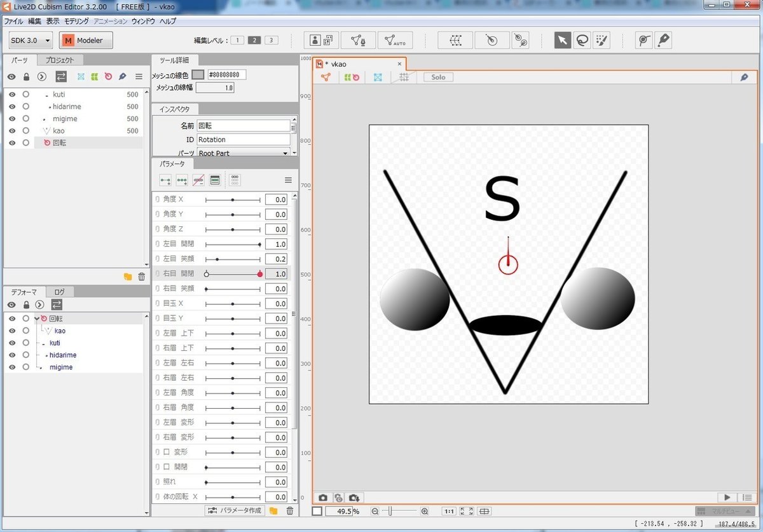Click the 左目 笑顔 parameter slider
The image size is (763, 532).
[233, 259]
